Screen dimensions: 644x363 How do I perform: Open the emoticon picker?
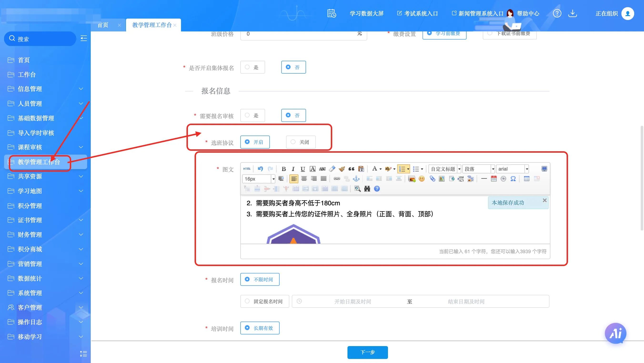[x=422, y=178]
